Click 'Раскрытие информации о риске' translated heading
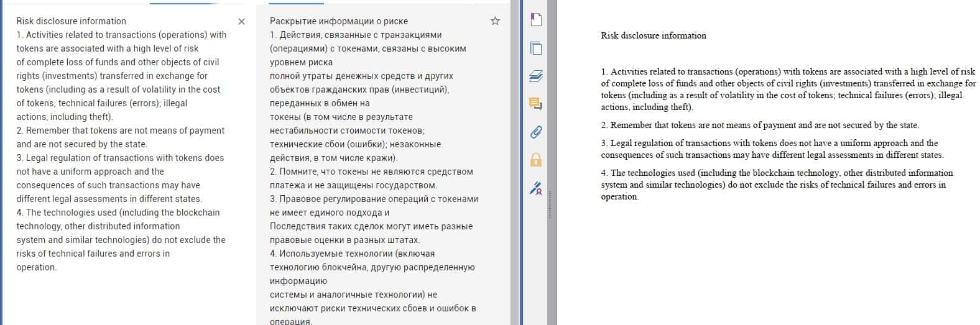 (x=339, y=21)
